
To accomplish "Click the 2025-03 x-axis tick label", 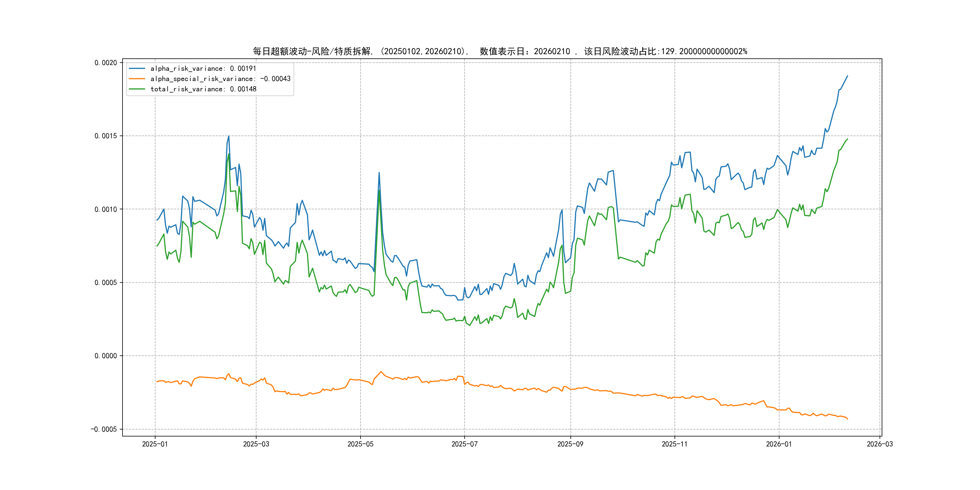I will [x=256, y=444].
